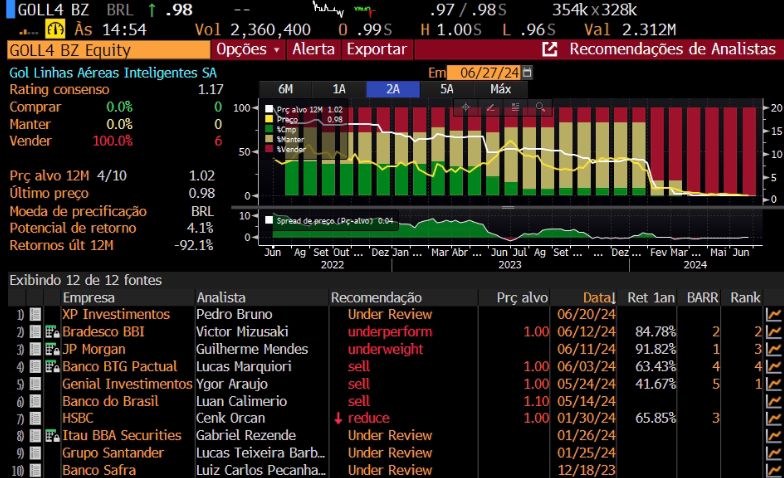Open the calendar picker next to date
Image resolution: width=784 pixels, height=478 pixels.
tap(527, 73)
